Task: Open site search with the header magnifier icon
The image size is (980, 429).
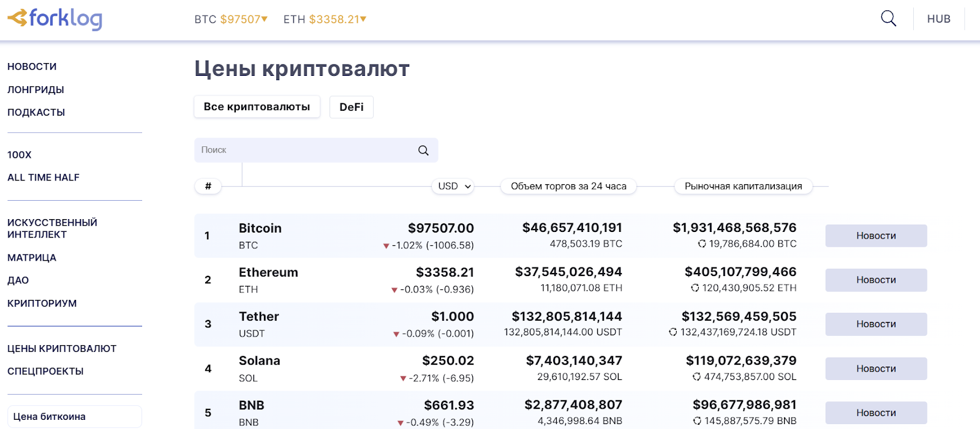Action: 888,19
